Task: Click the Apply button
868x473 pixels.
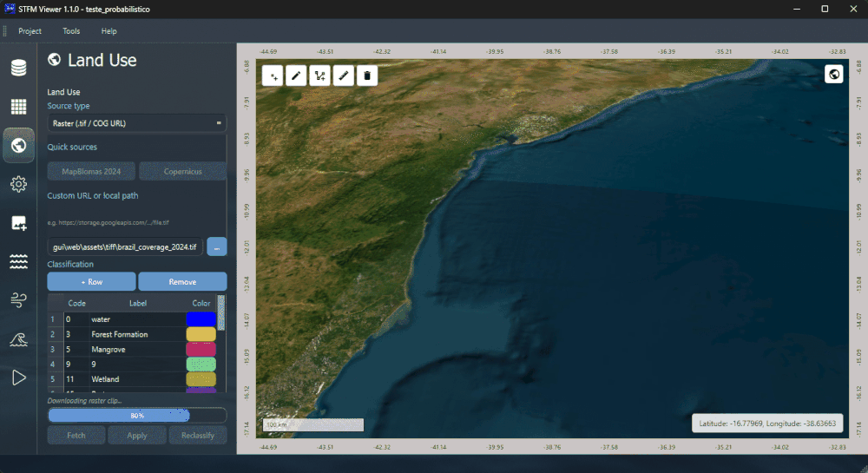Action: 137,436
